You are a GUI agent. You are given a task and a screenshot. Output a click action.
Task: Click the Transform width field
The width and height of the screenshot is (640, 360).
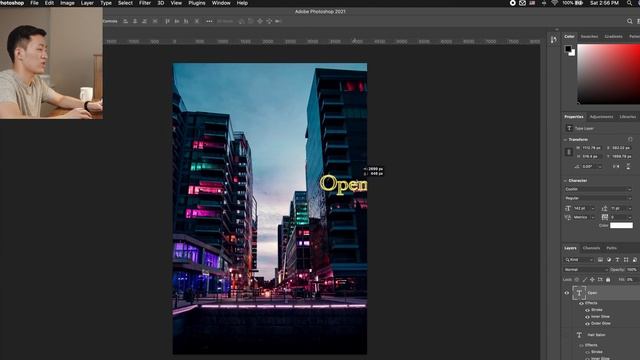(591, 148)
